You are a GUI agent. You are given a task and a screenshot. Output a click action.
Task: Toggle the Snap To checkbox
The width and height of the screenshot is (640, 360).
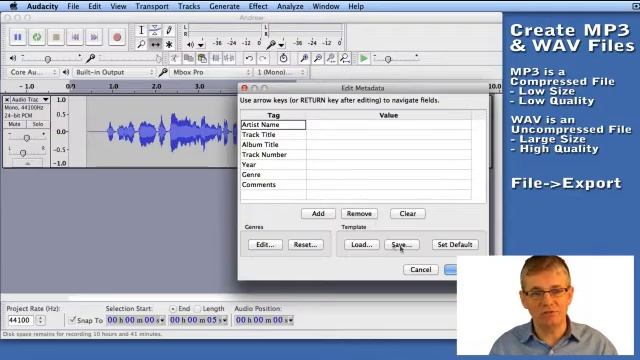(72, 320)
